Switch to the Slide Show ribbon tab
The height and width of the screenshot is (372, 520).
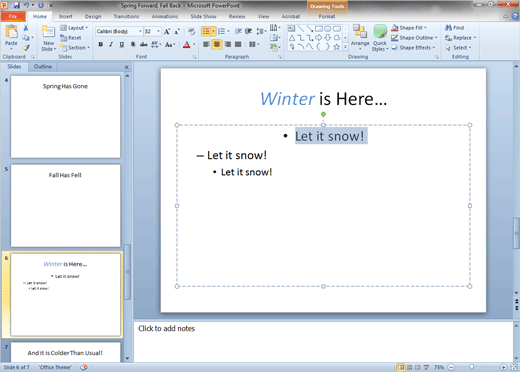203,16
